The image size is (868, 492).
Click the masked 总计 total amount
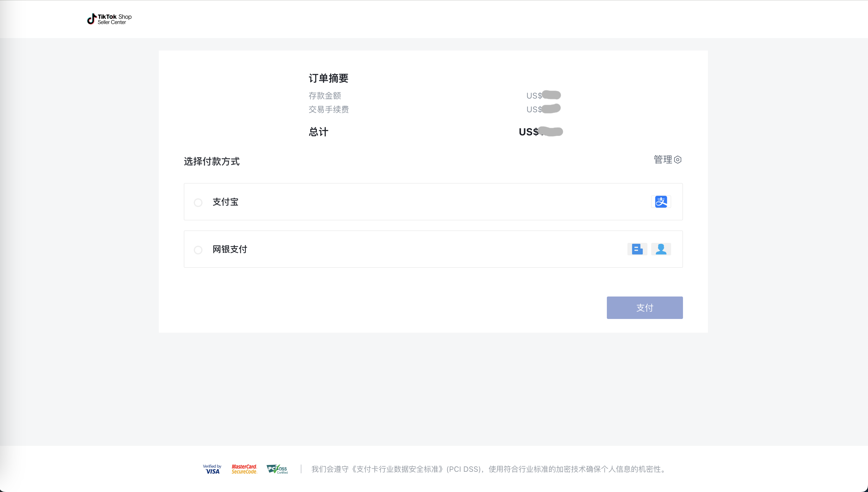tap(551, 132)
